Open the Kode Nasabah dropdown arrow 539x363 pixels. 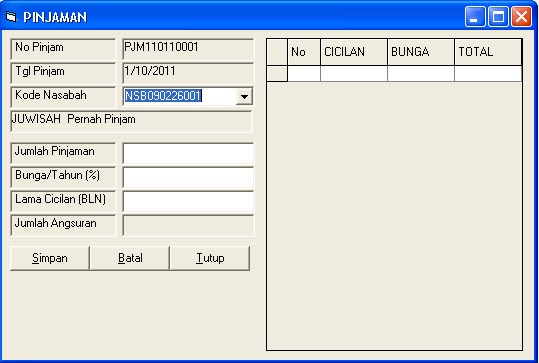pyautogui.click(x=244, y=96)
